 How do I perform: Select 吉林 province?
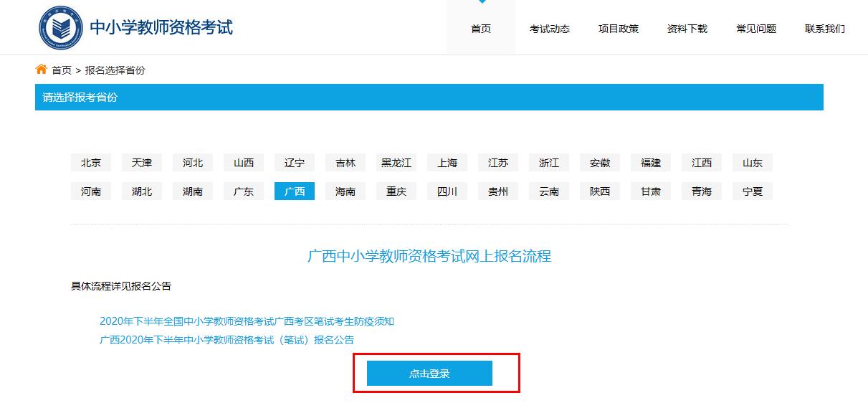pyautogui.click(x=345, y=163)
